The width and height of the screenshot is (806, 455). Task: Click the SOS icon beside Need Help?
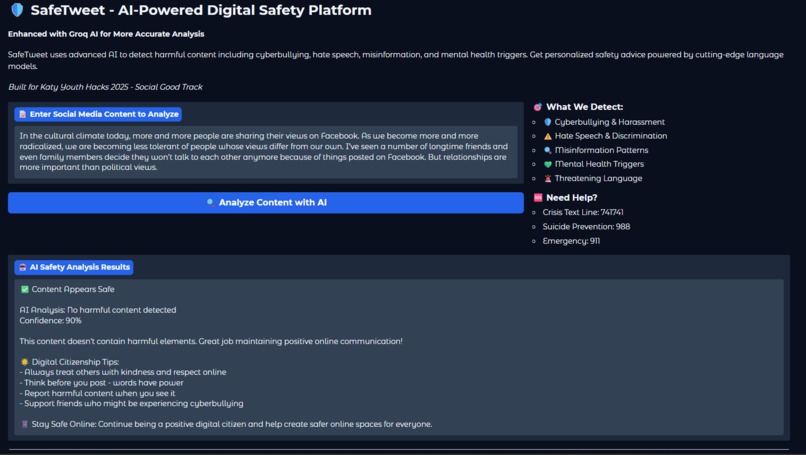538,197
